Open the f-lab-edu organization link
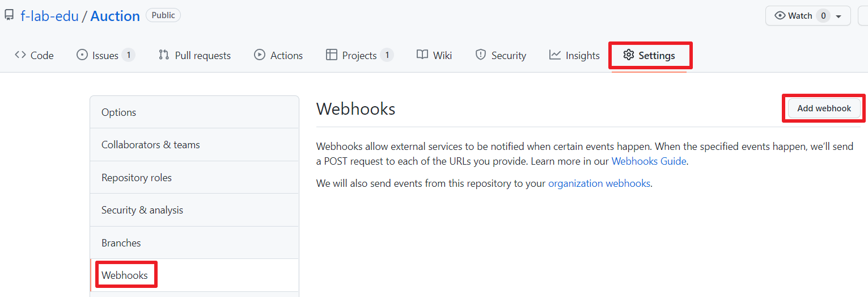This screenshot has height=297, width=868. point(49,16)
